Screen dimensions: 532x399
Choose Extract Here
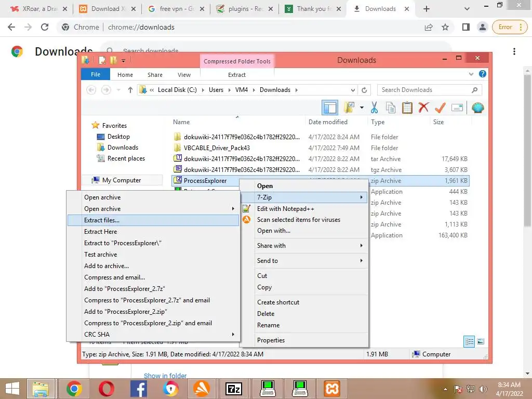click(x=153, y=231)
